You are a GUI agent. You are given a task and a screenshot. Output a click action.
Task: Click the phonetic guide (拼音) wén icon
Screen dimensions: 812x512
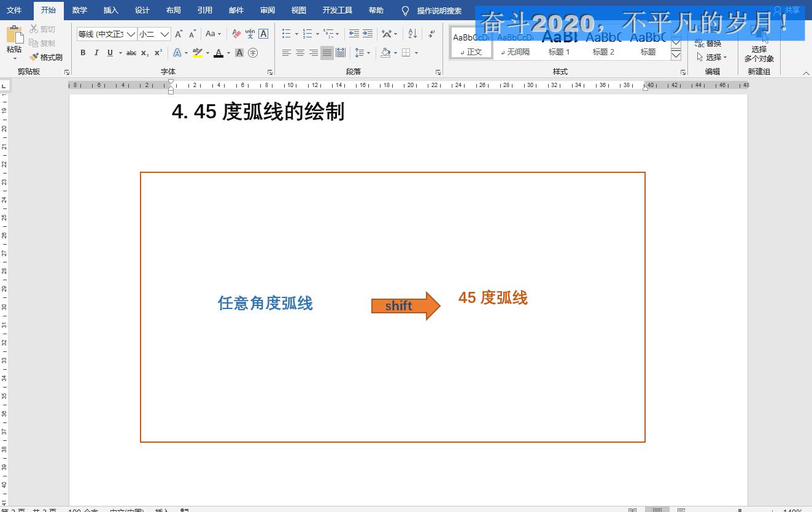(250, 36)
